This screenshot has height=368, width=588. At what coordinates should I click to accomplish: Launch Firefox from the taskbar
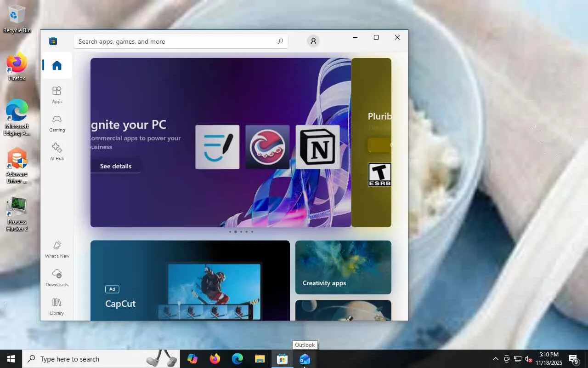(215, 359)
